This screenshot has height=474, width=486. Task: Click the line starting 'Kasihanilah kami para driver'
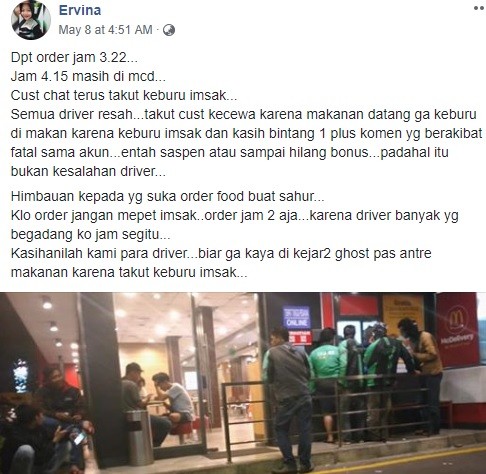pos(221,253)
